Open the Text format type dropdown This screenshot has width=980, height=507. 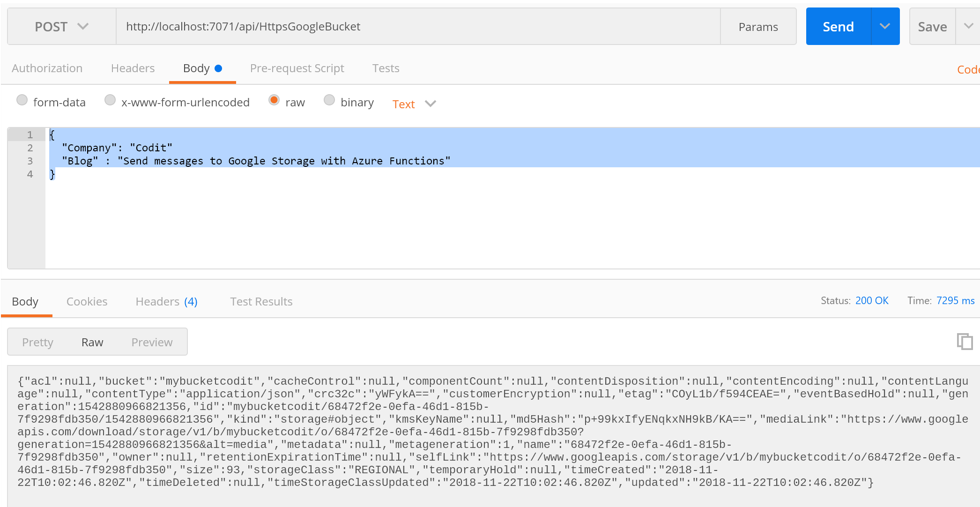point(414,104)
